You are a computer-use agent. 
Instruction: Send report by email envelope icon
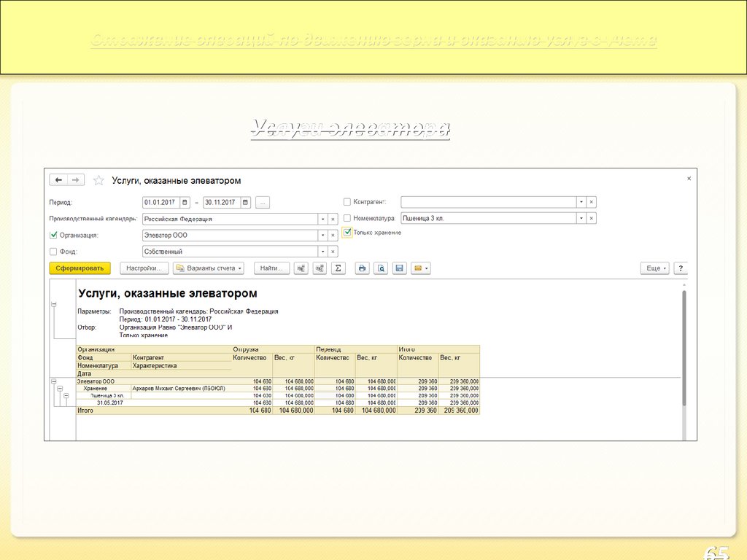point(420,268)
